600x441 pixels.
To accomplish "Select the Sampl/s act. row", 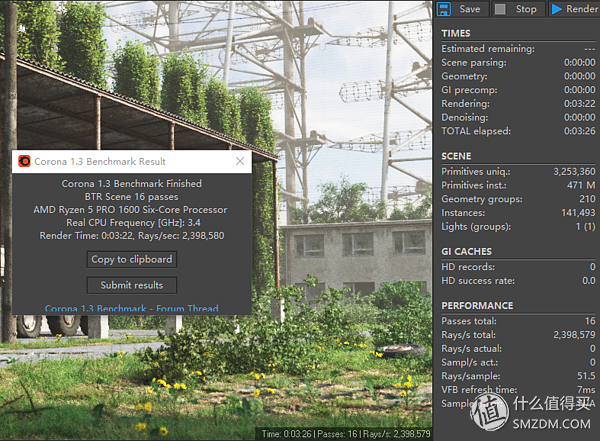I will click(518, 363).
